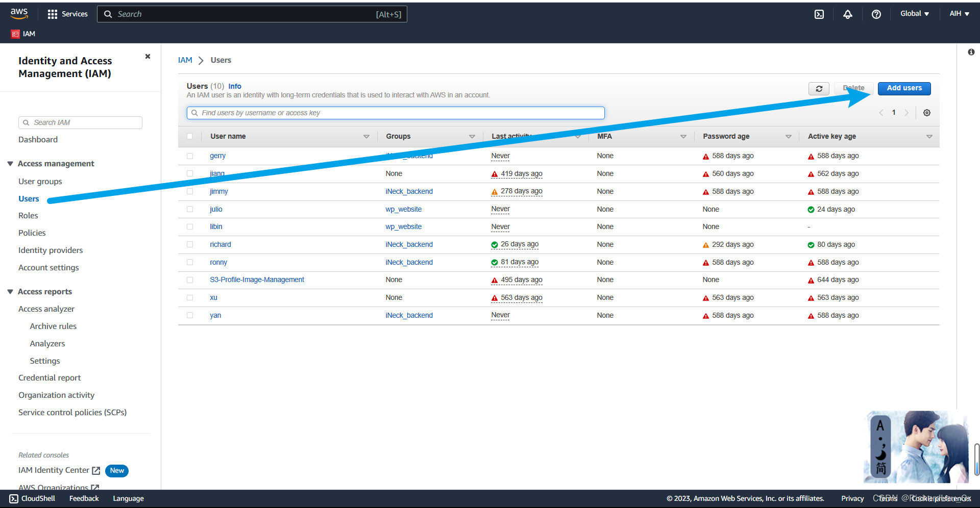Go to next page of users
The width and height of the screenshot is (980, 508).
pyautogui.click(x=906, y=113)
